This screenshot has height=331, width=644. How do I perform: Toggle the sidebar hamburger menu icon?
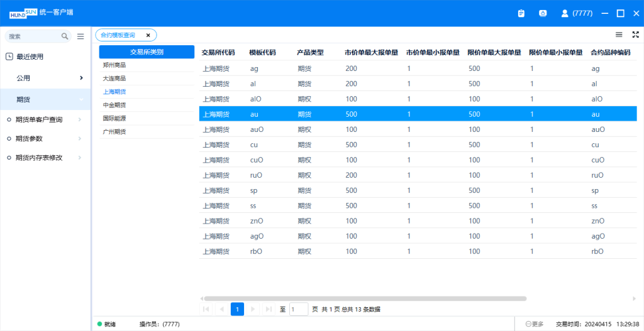click(80, 36)
